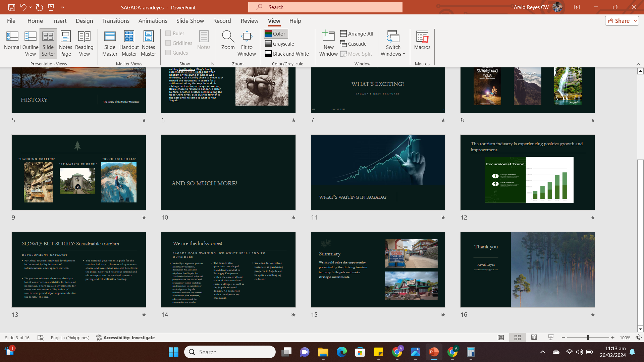Open Customize Quick Access Toolbar dropdown
The height and width of the screenshot is (362, 644).
(63, 7)
